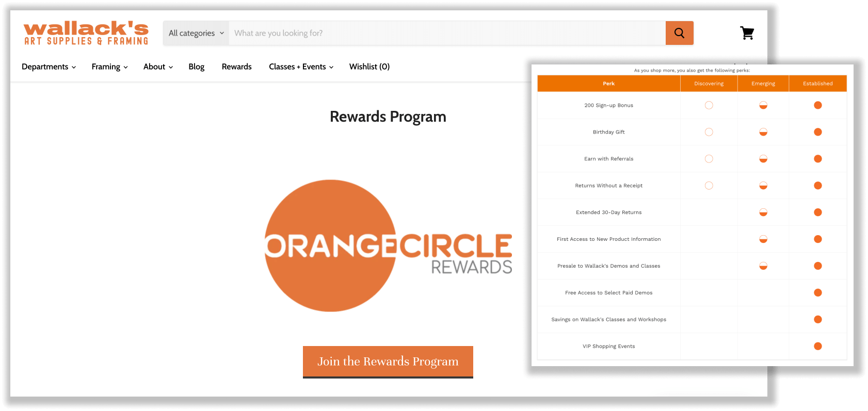Image resolution: width=868 pixels, height=411 pixels.
Task: Open the Blog page
Action: tap(196, 67)
